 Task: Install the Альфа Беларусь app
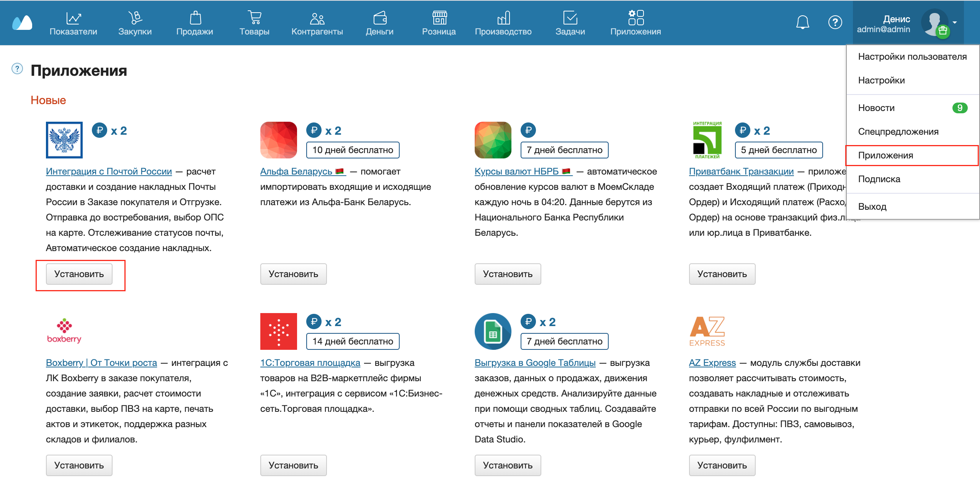coord(293,274)
